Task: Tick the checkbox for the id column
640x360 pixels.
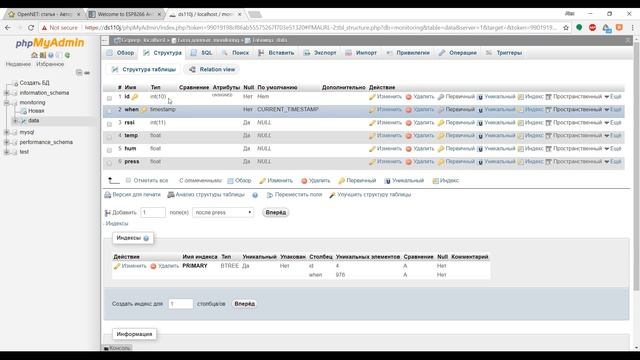Action: (109, 98)
